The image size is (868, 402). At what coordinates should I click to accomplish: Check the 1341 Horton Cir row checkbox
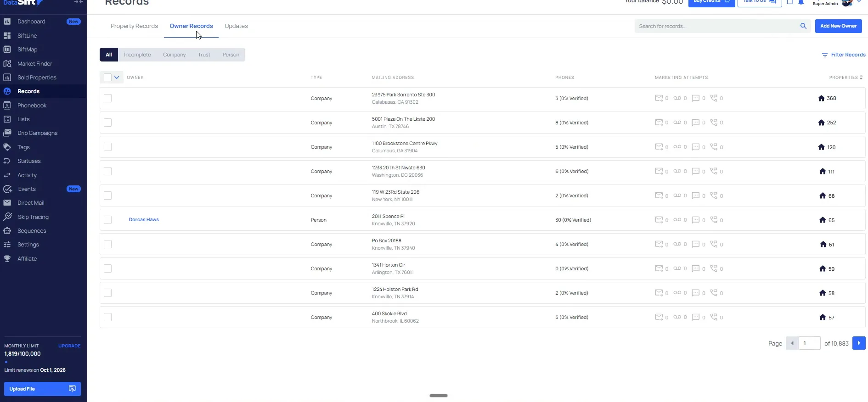click(107, 268)
